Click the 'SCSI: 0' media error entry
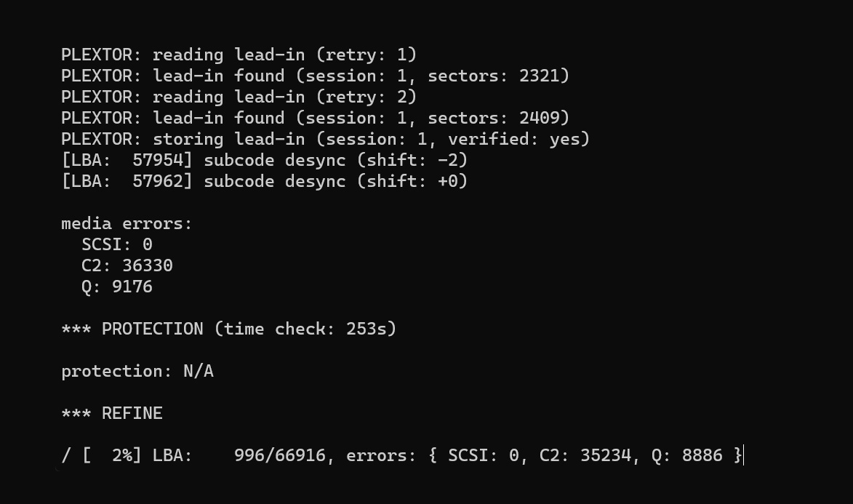853x504 pixels. point(117,244)
